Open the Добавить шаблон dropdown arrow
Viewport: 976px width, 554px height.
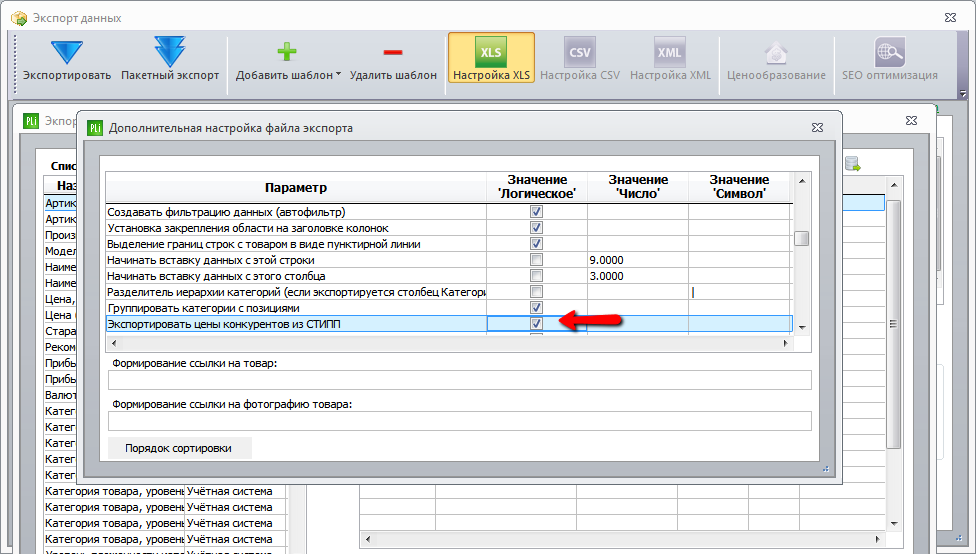click(x=338, y=74)
